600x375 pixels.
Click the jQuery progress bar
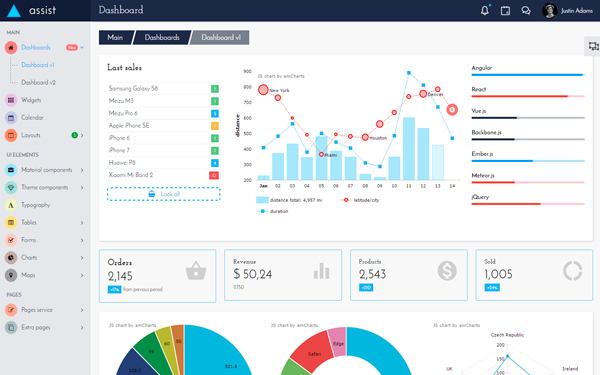528,204
